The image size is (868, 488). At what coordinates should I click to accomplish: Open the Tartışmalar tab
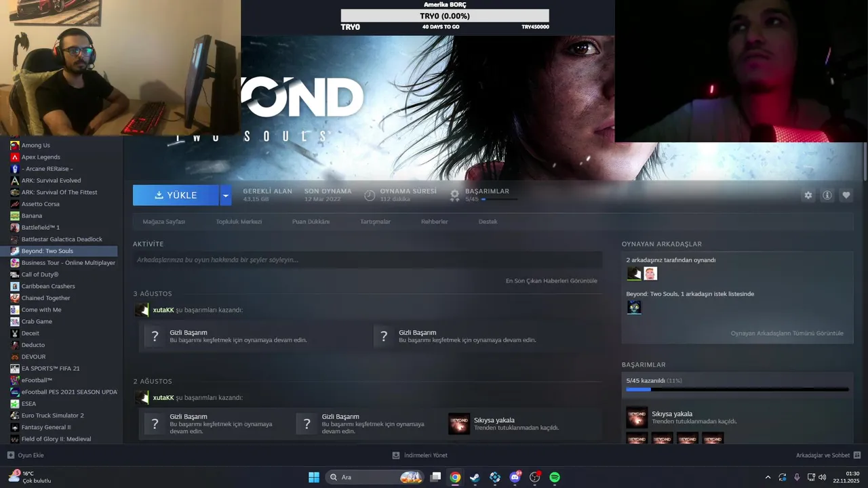tap(375, 222)
